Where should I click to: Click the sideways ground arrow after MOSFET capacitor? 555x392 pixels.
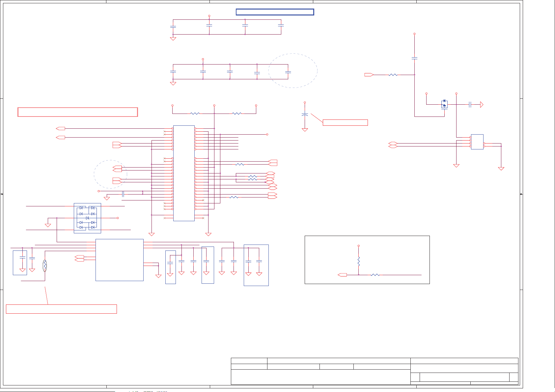click(x=482, y=105)
